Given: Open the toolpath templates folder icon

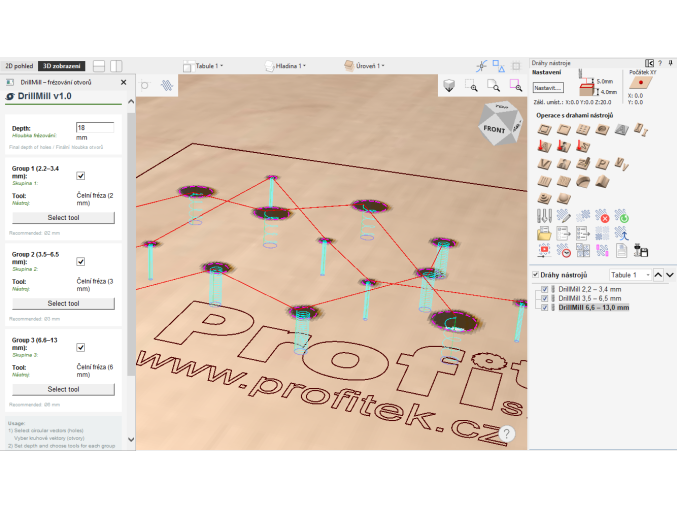Looking at the screenshot, I should [x=544, y=233].
